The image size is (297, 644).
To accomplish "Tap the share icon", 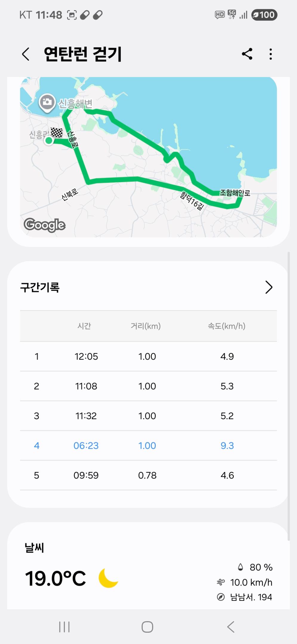I will coord(247,54).
